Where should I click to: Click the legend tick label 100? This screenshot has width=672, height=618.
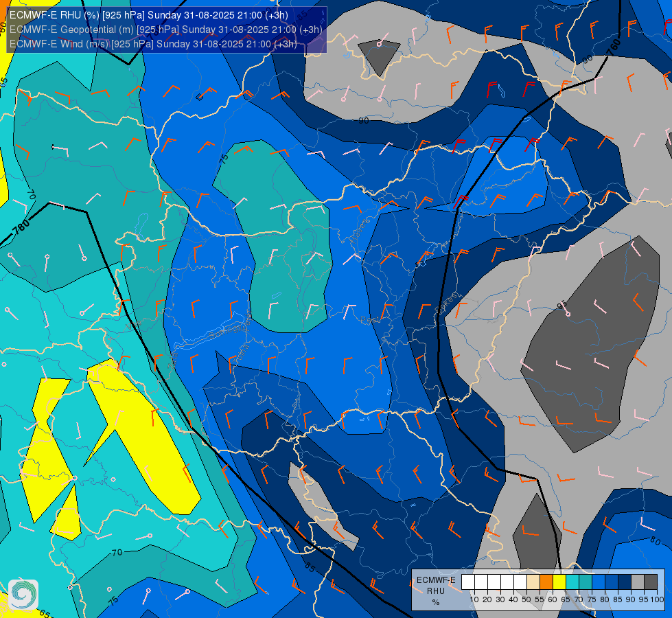657,599
